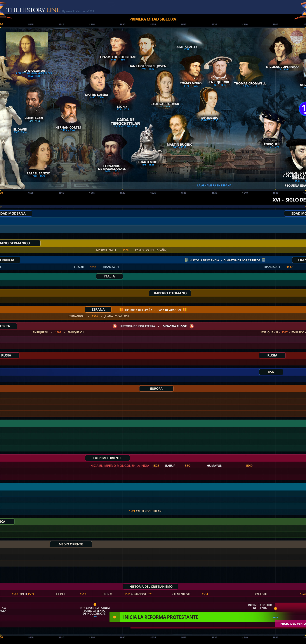Open Catalina de Aragon portrait
This screenshot has height=644, width=306.
coord(164,86)
